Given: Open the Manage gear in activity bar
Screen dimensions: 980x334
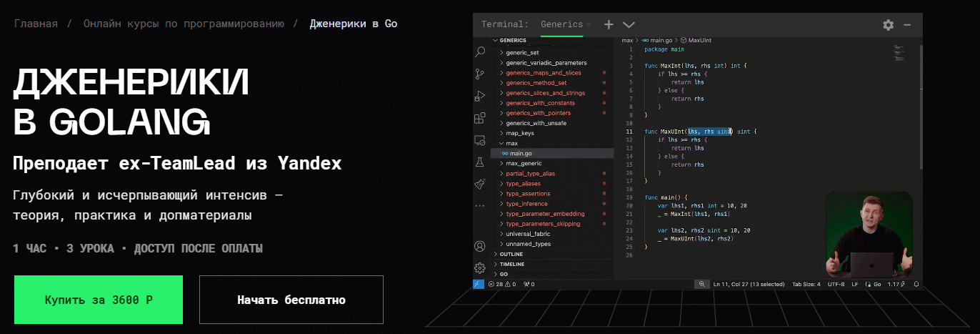Looking at the screenshot, I should (x=480, y=268).
